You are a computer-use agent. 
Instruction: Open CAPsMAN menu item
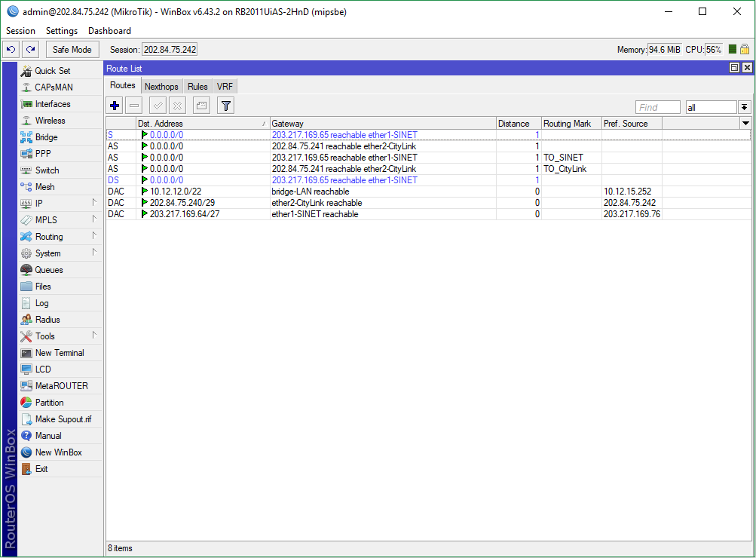[x=60, y=87]
